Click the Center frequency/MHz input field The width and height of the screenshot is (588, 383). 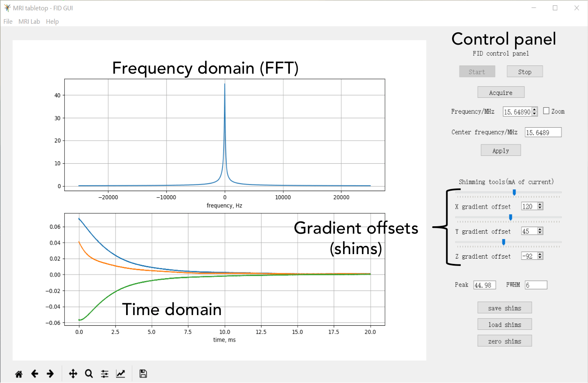click(543, 132)
